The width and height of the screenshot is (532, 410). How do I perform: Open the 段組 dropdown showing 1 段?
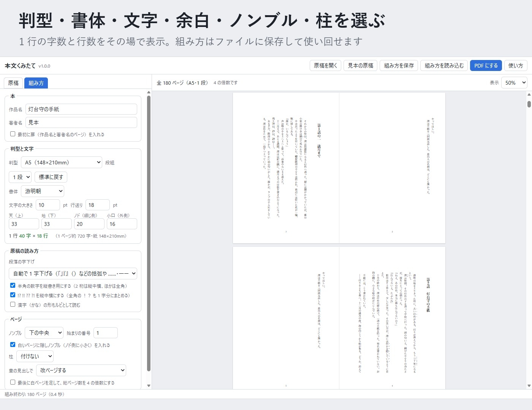[x=20, y=177]
